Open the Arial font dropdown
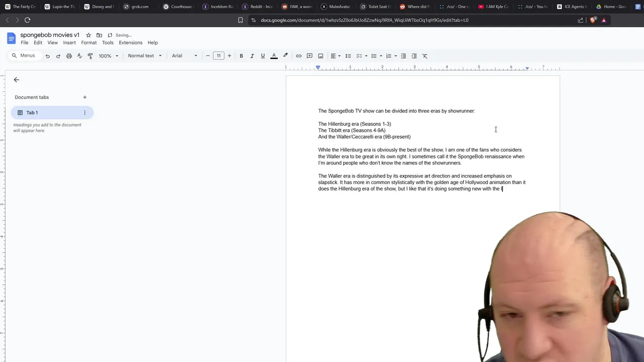Viewport: 644px width, 362px height. [185, 56]
